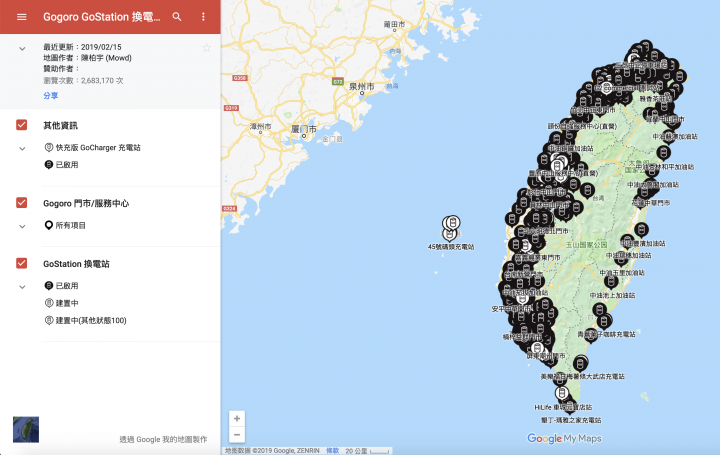Click the search magnifier icon
Image resolution: width=720 pixels, height=455 pixels.
pyautogui.click(x=177, y=17)
